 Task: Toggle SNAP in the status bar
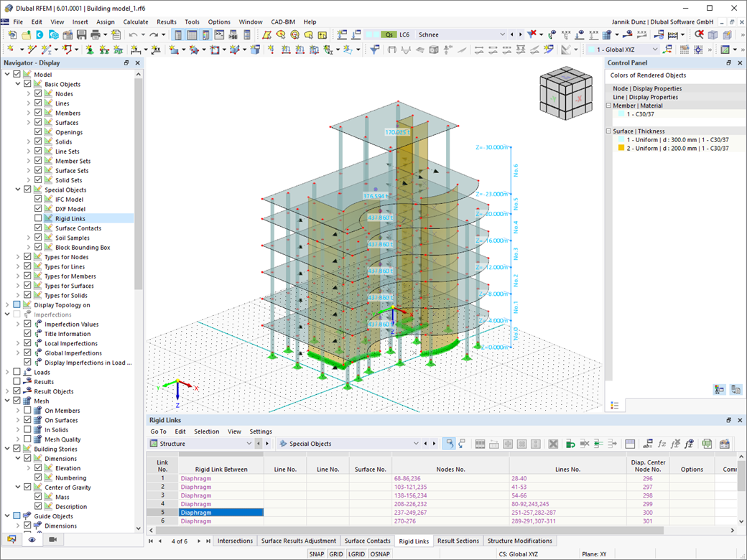pos(316,554)
